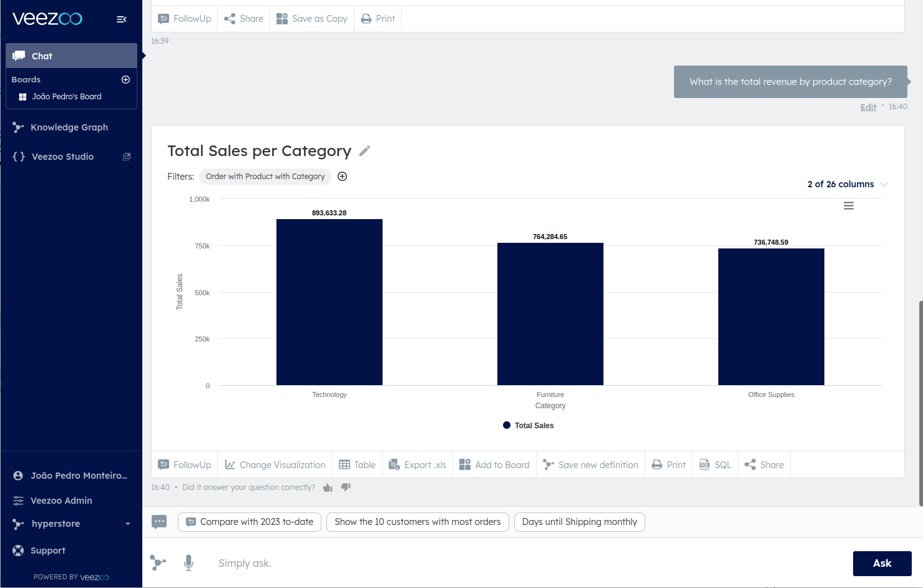Open Veezoo Studio
This screenshot has height=588, width=923.
[x=62, y=157]
